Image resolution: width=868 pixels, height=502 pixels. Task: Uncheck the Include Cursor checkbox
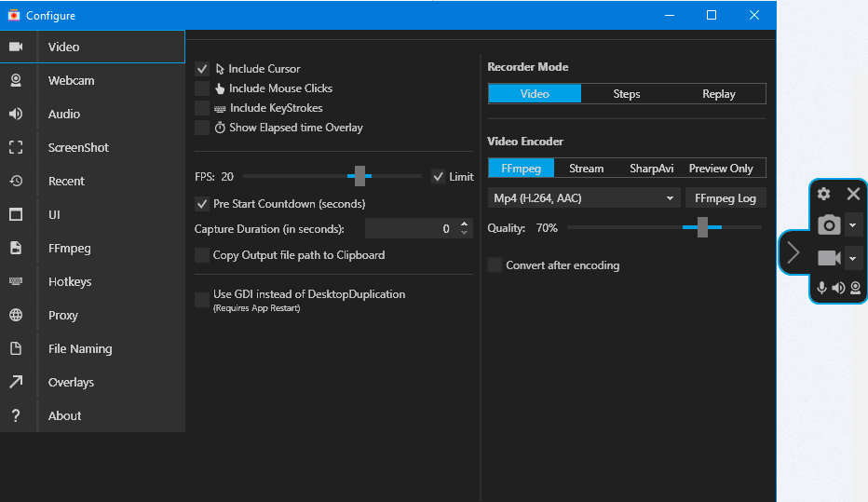202,69
